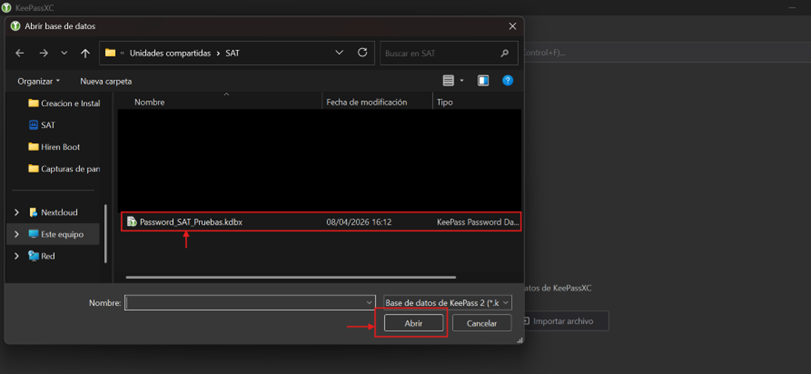The image size is (811, 374).
Task: Go back using the left arrow
Action: [x=20, y=53]
